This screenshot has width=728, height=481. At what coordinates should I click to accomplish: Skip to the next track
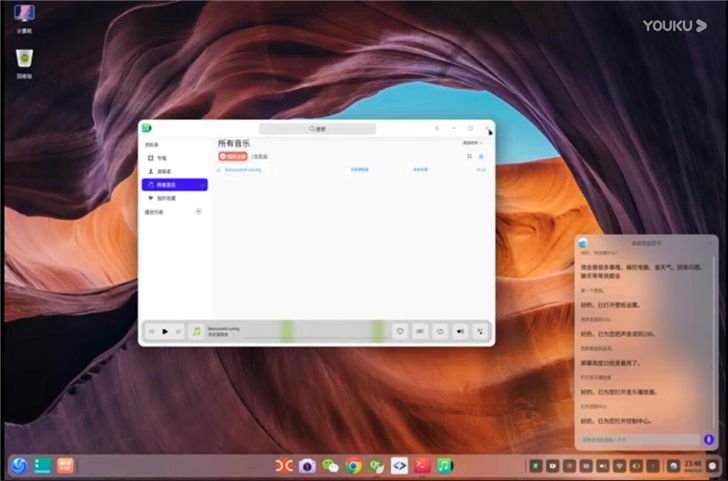click(179, 331)
